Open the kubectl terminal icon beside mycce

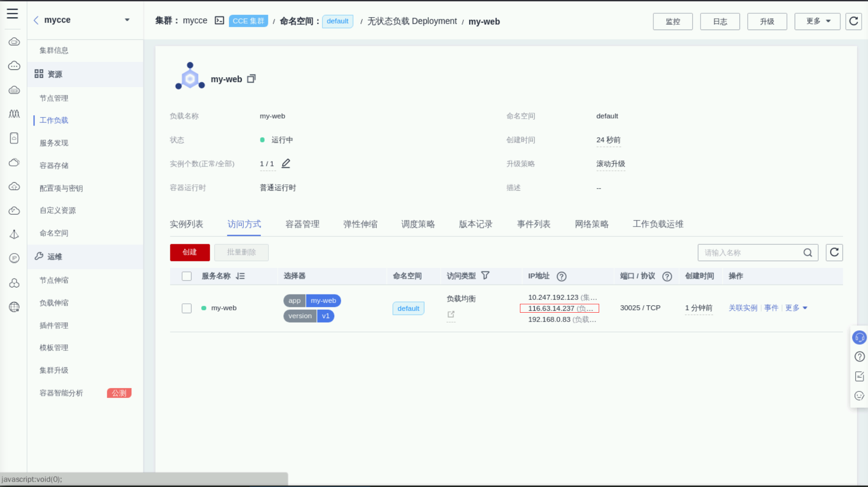point(220,21)
